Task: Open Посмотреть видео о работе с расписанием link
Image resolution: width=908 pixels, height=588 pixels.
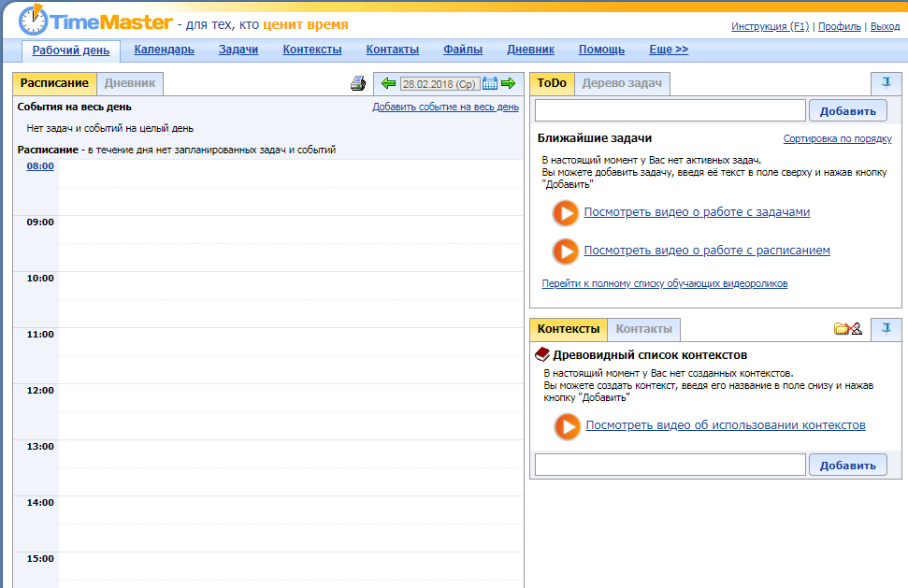Action: [706, 250]
